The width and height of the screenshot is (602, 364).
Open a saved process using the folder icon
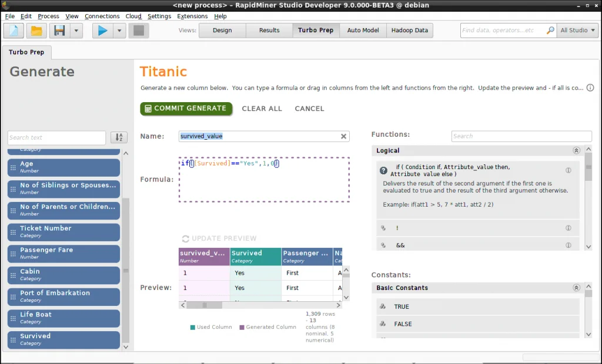tap(36, 30)
